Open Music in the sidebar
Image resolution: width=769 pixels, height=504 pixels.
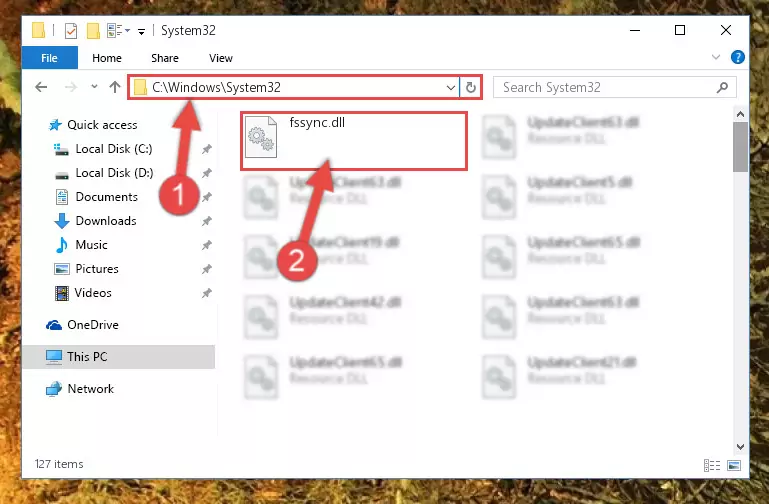point(91,245)
